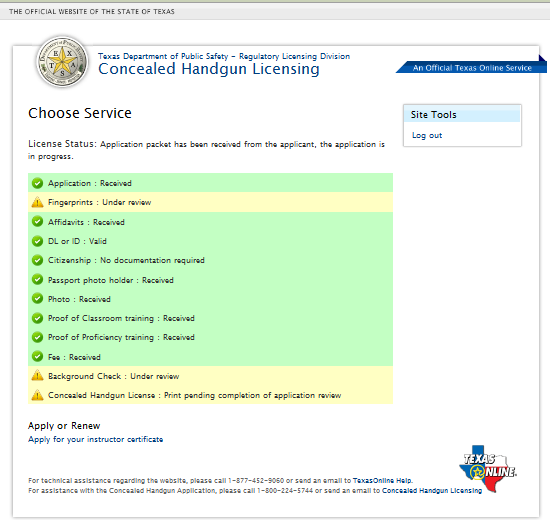
Task: Click the Concealed Handgun Licensing page title
Action: click(209, 69)
